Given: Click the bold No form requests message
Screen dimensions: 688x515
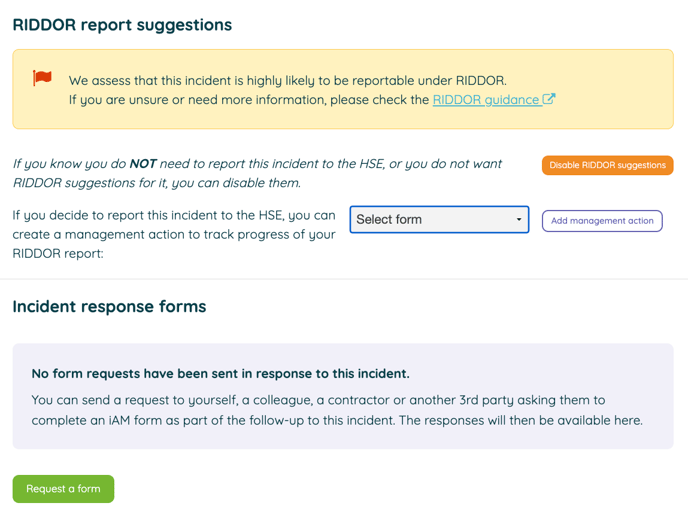Looking at the screenshot, I should click(x=220, y=373).
